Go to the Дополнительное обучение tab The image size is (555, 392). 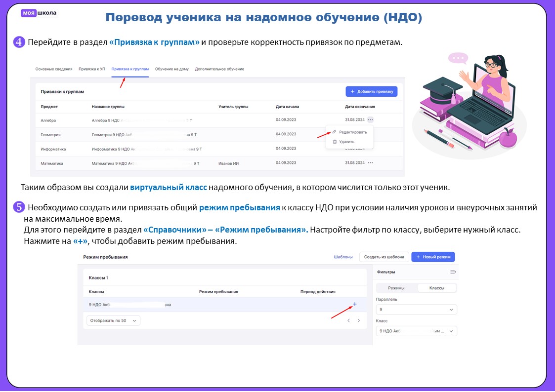click(x=219, y=69)
